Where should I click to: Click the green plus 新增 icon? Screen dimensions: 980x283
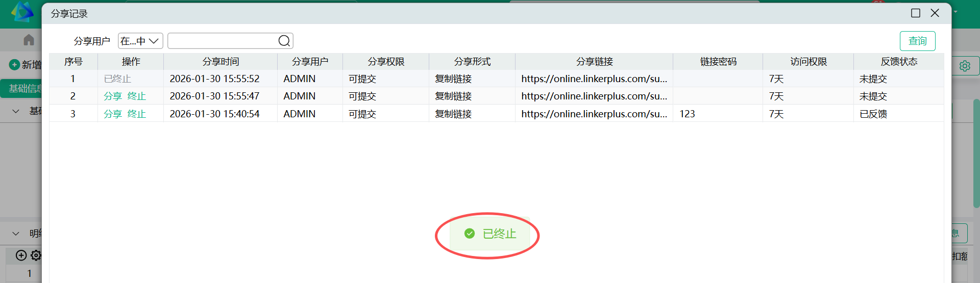[14, 65]
